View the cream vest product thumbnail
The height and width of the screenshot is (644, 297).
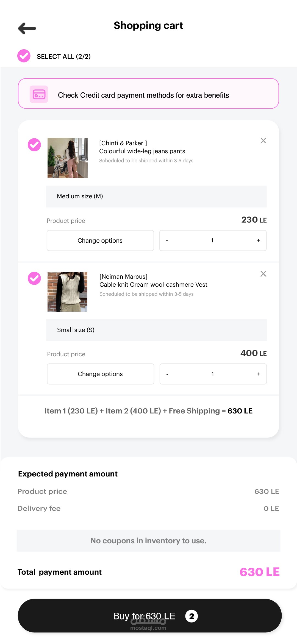click(68, 292)
